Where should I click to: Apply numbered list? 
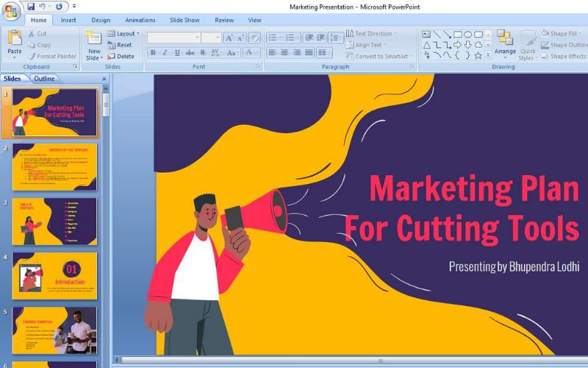292,38
